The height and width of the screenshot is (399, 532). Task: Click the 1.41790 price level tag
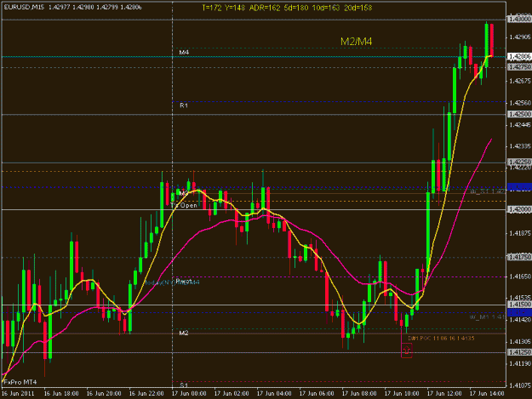(519, 257)
